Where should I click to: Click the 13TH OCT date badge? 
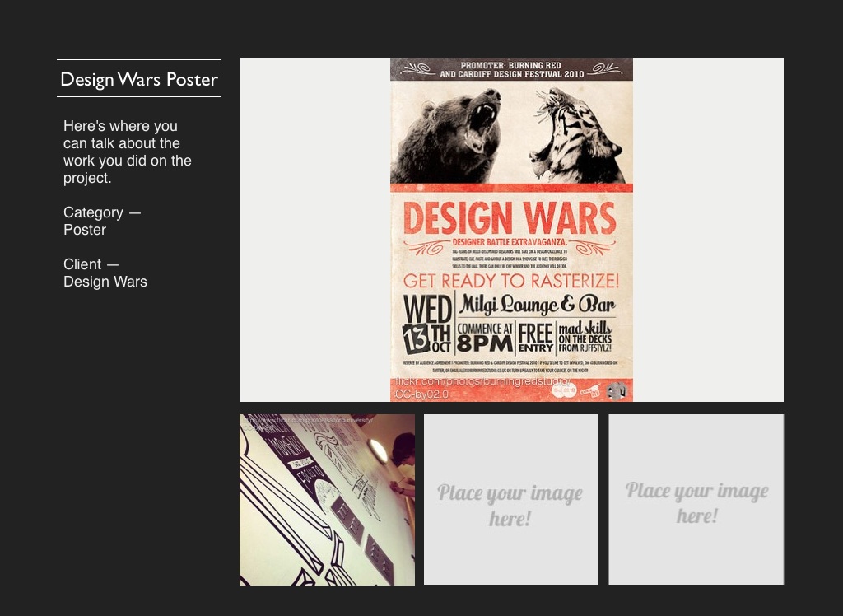426,338
